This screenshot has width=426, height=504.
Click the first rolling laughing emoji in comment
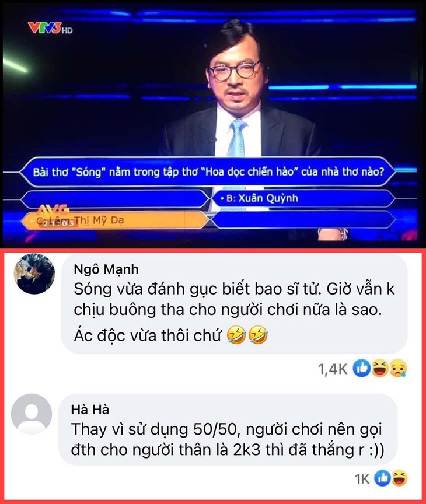pos(236,335)
